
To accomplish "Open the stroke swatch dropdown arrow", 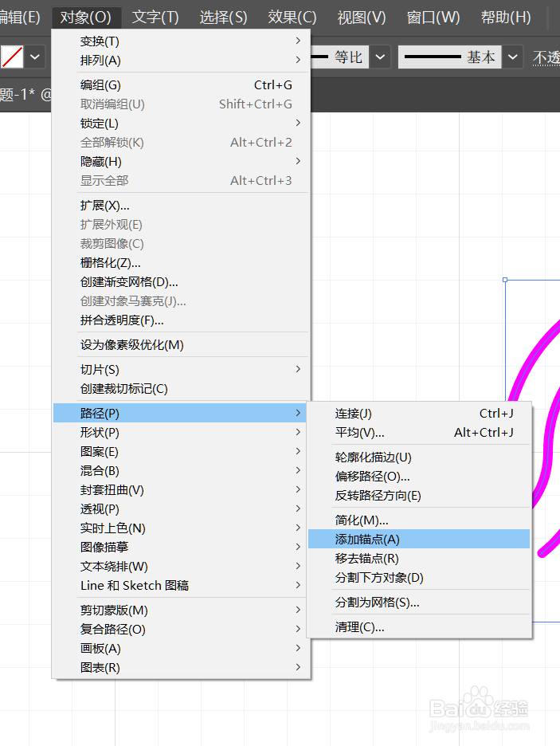I will pyautogui.click(x=35, y=57).
